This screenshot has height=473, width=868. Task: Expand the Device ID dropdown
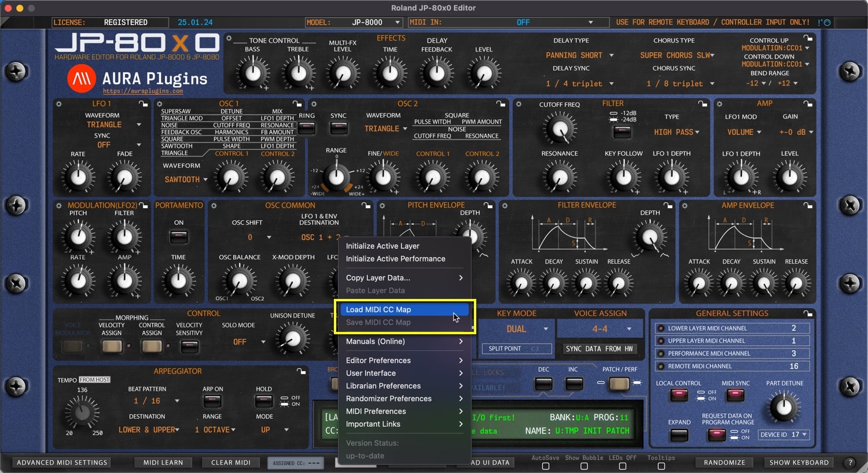pos(784,435)
